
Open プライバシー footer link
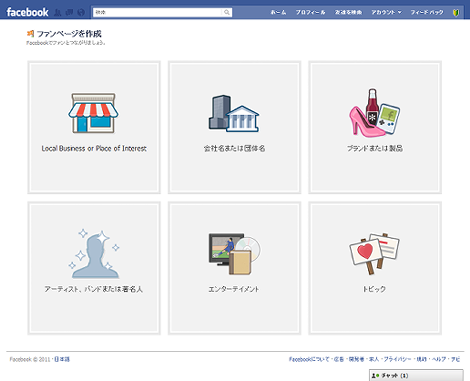coord(397,359)
